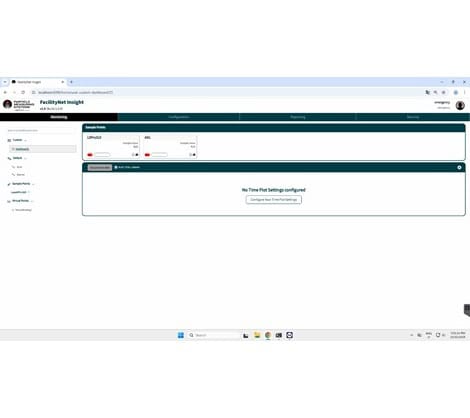Collapse the Sample Points sidebar section
Image resolution: width=470 pixels, height=418 pixels.
(33, 184)
